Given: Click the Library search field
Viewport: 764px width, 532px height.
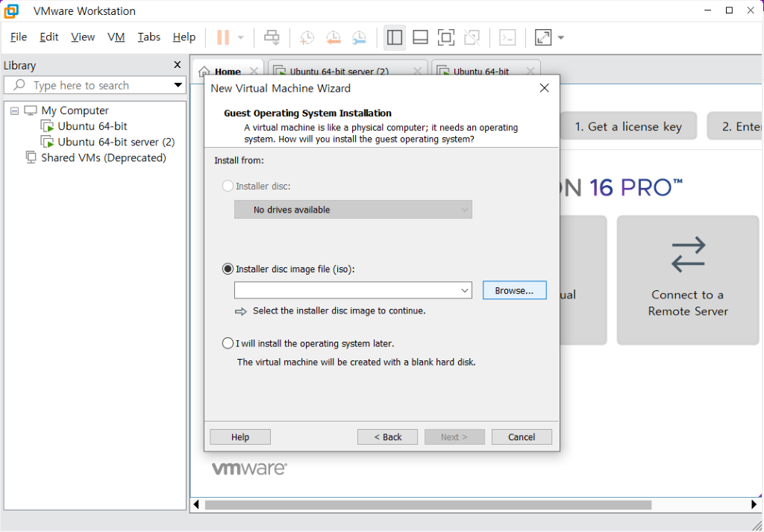Looking at the screenshot, I should pos(95,85).
